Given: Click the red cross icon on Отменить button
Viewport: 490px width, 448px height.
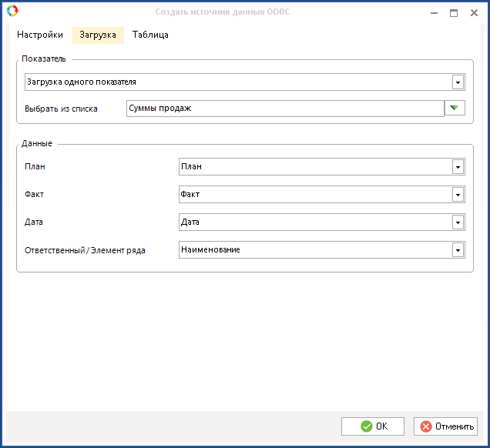Looking at the screenshot, I should pos(426,426).
